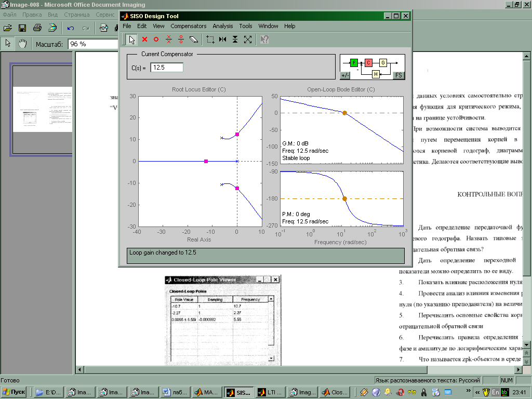The image size is (532, 399).
Task: Click the Save diskette icon in Document Imaging
Action: pos(22,28)
